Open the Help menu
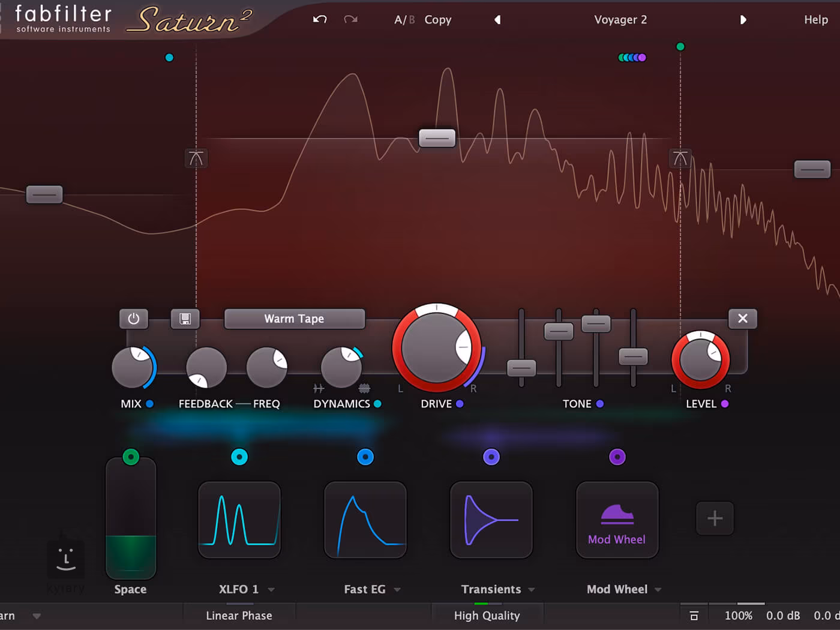The width and height of the screenshot is (840, 630). click(816, 20)
